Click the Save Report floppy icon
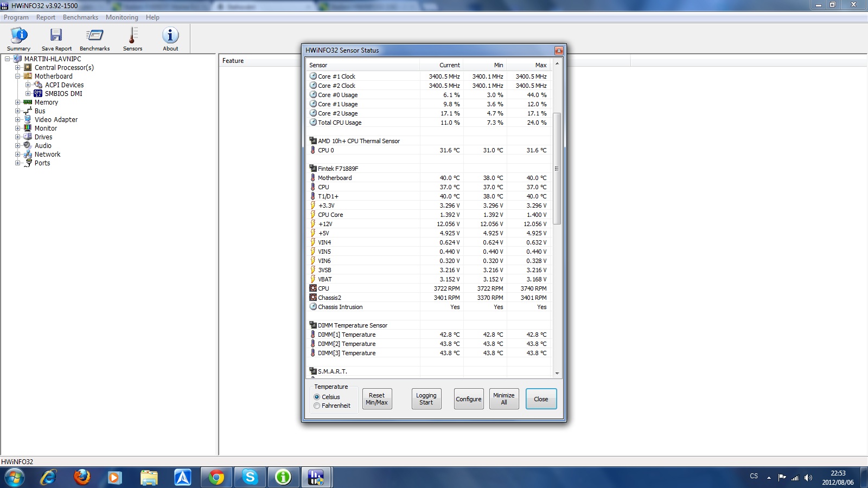Viewport: 868px width, 488px height. (56, 35)
